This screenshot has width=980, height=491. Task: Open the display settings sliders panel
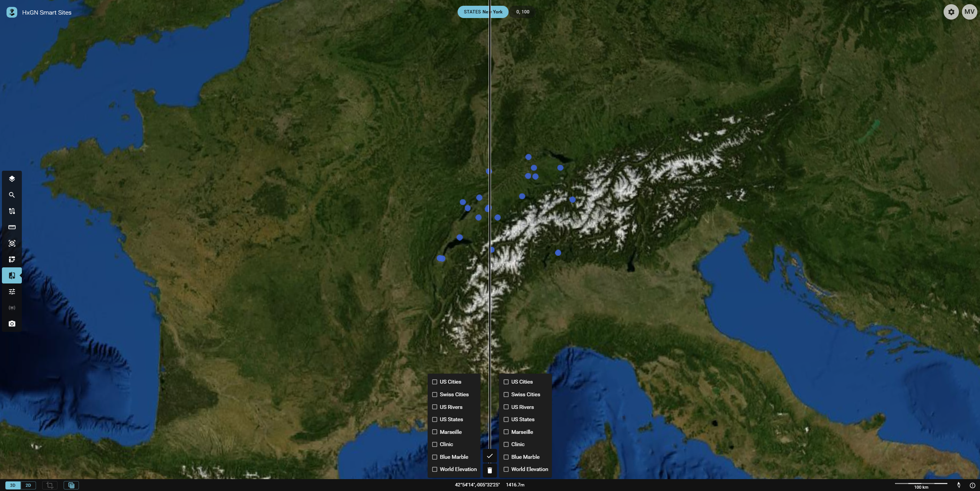click(x=12, y=292)
